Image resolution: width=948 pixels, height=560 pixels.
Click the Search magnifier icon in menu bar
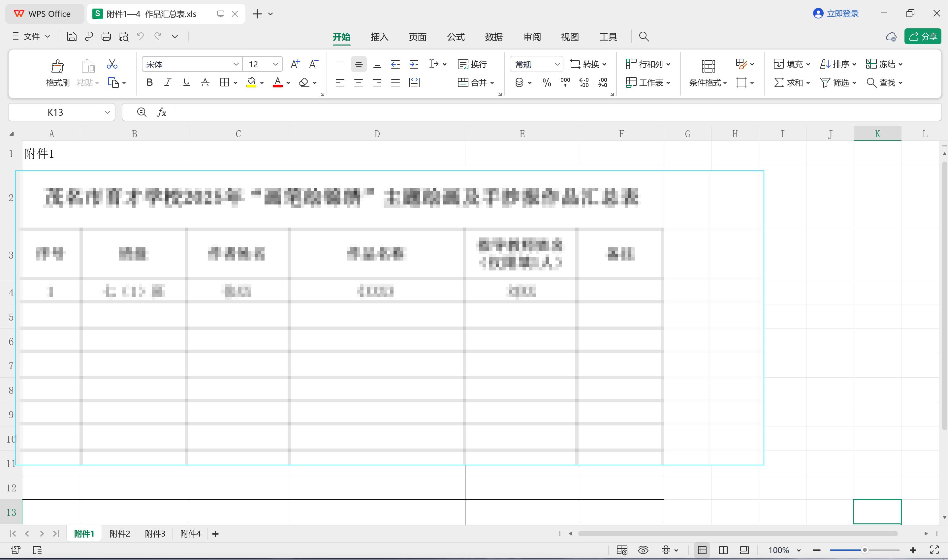pos(644,37)
